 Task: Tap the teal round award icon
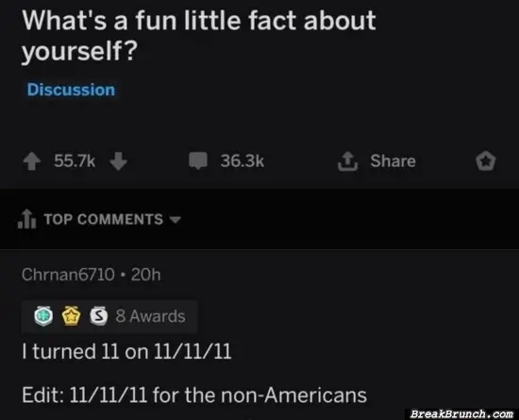point(43,316)
